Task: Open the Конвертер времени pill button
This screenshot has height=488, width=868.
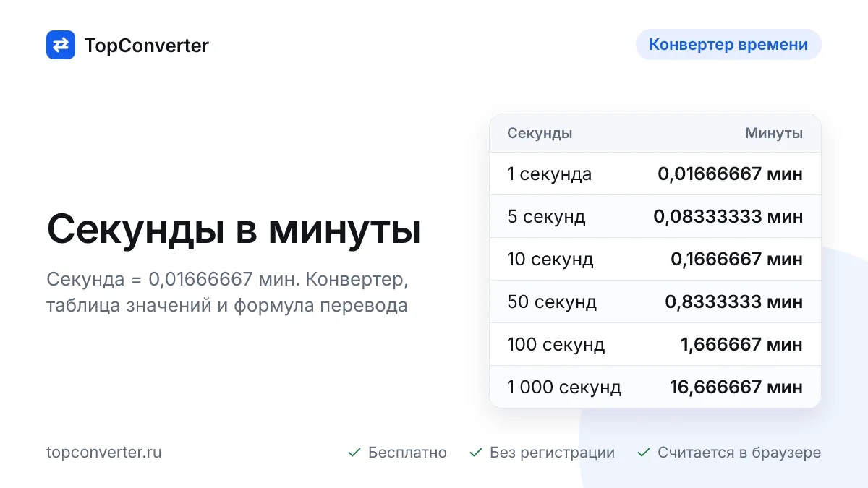Action: click(728, 44)
